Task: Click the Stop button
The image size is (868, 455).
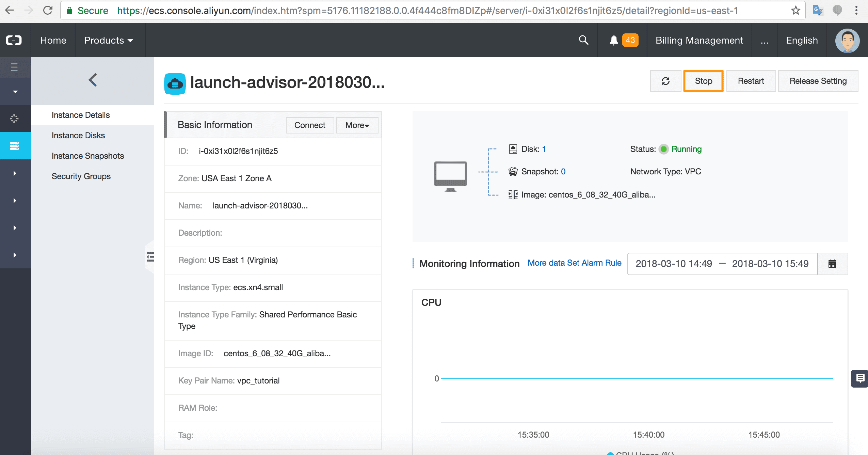Action: point(703,81)
